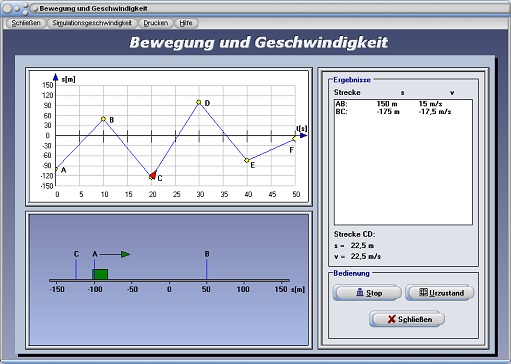
Task: Select yellow point A on the graph
Action: 56,169
